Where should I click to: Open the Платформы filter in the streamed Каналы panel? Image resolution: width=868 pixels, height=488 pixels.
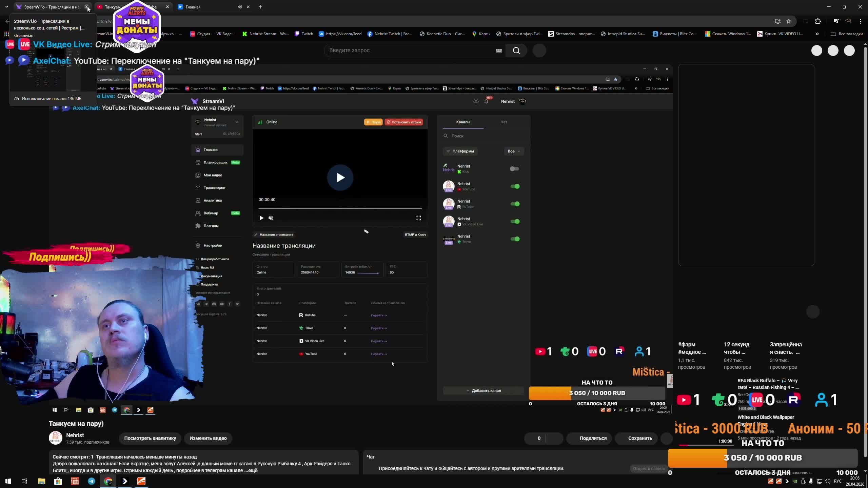(460, 151)
